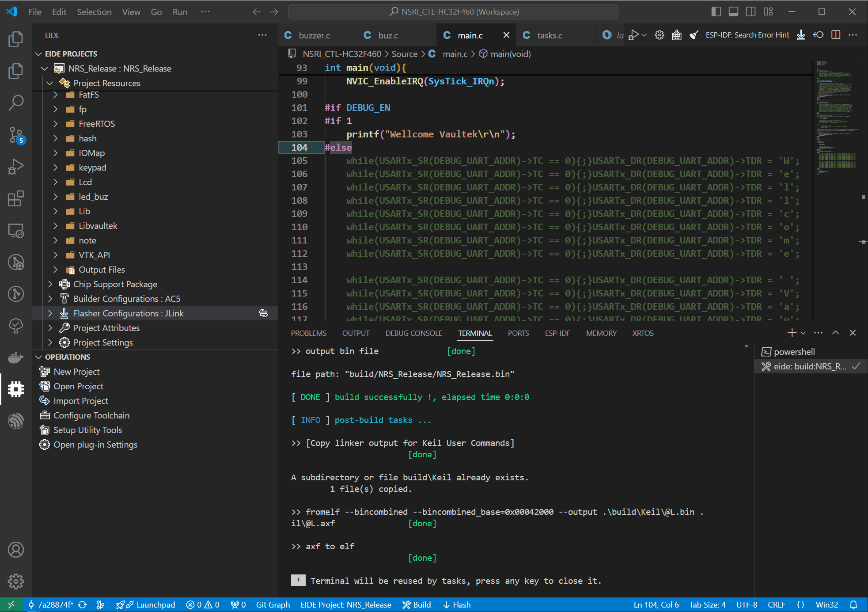The image size is (868, 612).
Task: Click the go back changes icon in editor toolbar
Action: pos(818,35)
